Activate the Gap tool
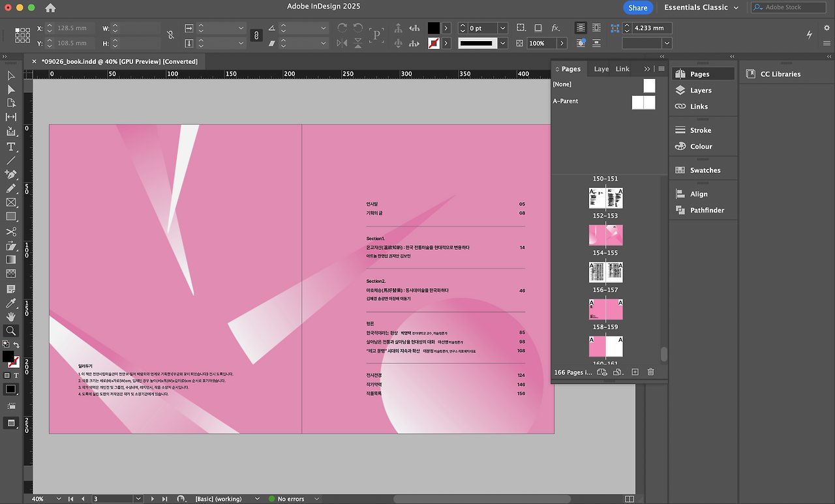835x504 pixels. tap(11, 117)
